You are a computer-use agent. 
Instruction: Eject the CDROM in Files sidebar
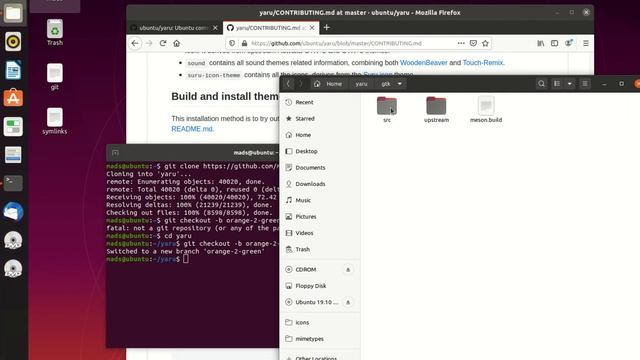[x=348, y=270]
